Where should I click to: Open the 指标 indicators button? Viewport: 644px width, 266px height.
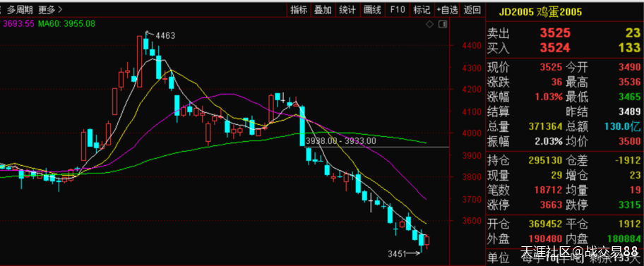click(x=299, y=10)
